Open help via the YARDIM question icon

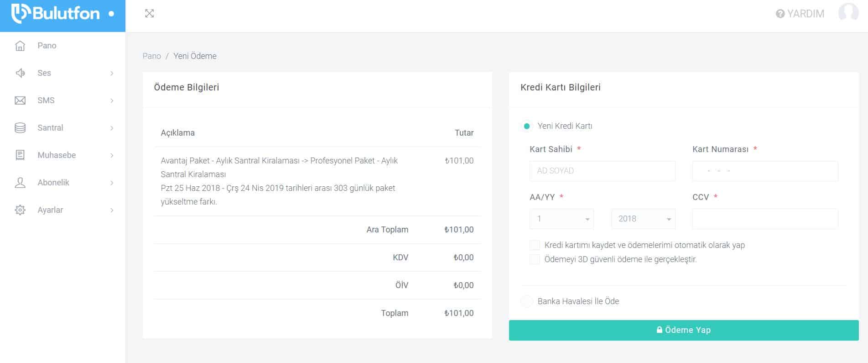pyautogui.click(x=780, y=14)
